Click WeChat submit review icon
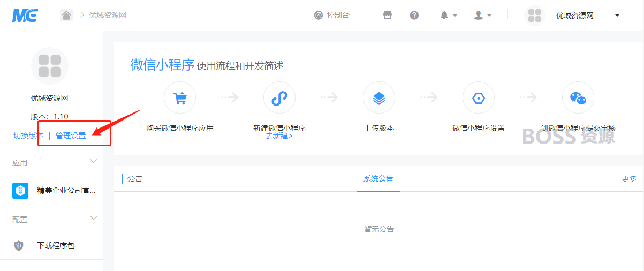 (578, 98)
